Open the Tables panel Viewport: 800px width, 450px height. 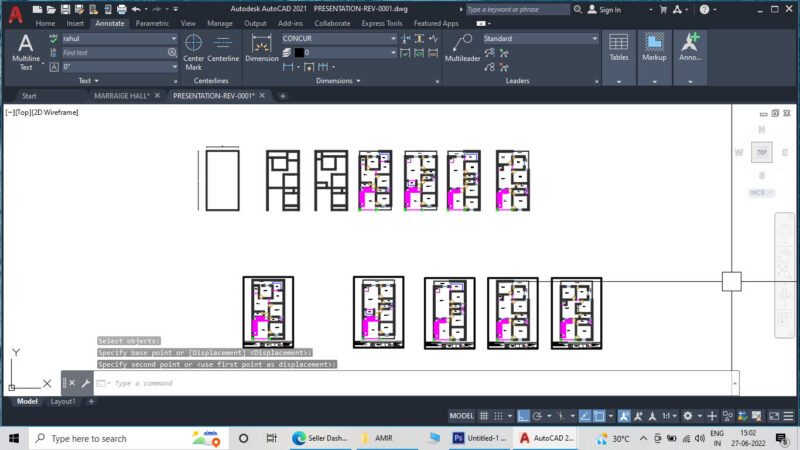pyautogui.click(x=618, y=48)
